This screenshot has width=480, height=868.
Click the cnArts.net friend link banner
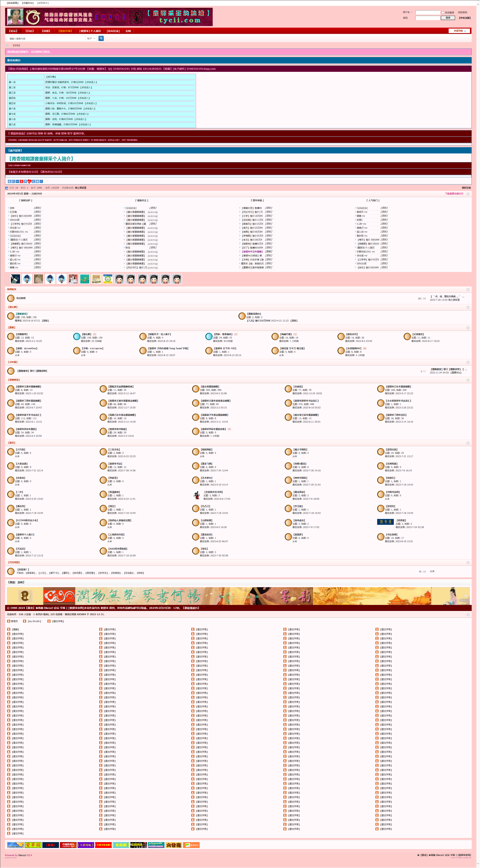[x=68, y=845]
